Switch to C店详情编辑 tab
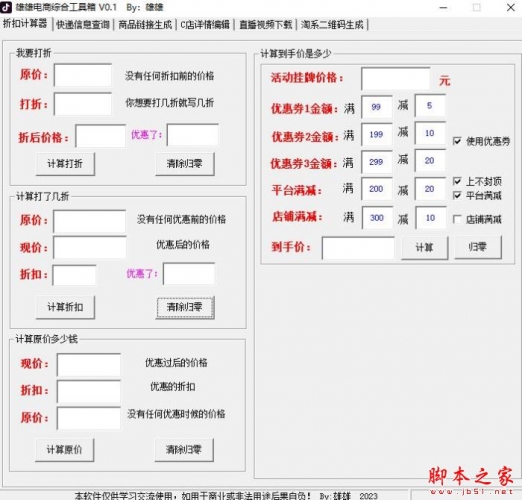Image resolution: width=522 pixels, height=500 pixels. [x=205, y=25]
